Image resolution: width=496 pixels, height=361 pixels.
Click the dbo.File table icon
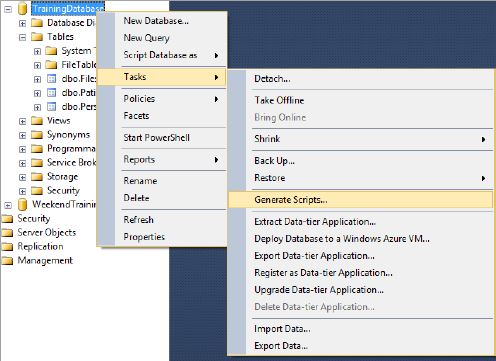tap(51, 79)
